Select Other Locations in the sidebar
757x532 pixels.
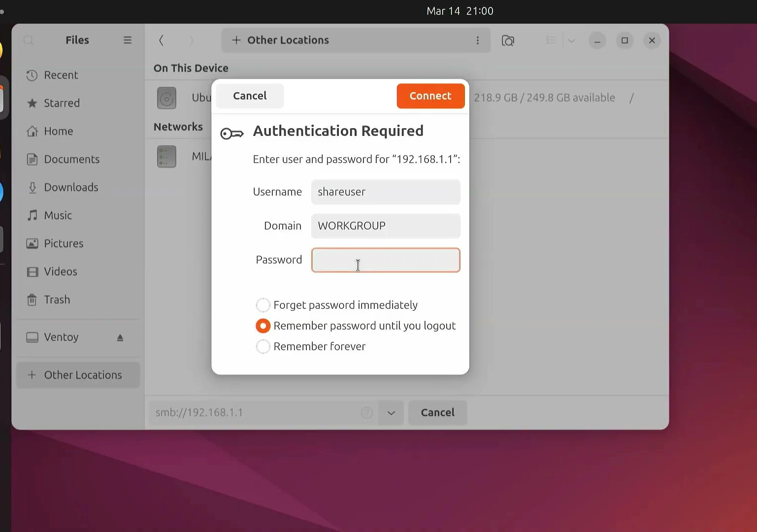pyautogui.click(x=78, y=375)
